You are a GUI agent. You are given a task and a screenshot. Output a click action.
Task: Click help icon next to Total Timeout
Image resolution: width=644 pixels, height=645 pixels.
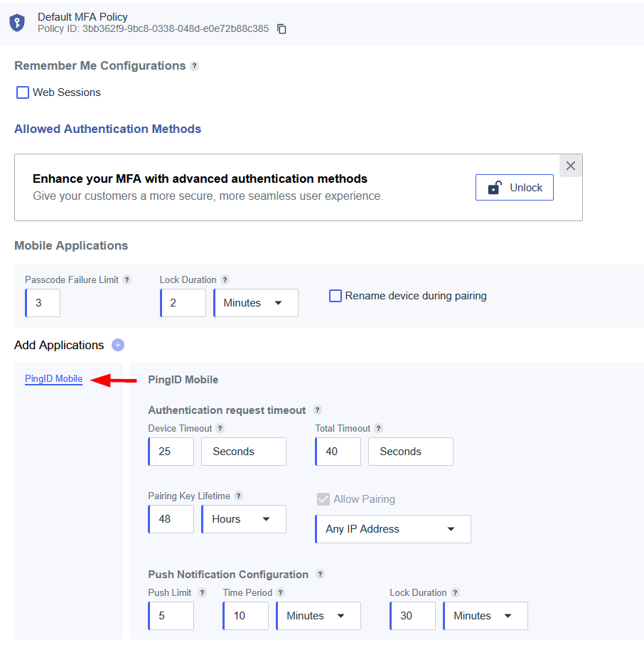click(378, 429)
